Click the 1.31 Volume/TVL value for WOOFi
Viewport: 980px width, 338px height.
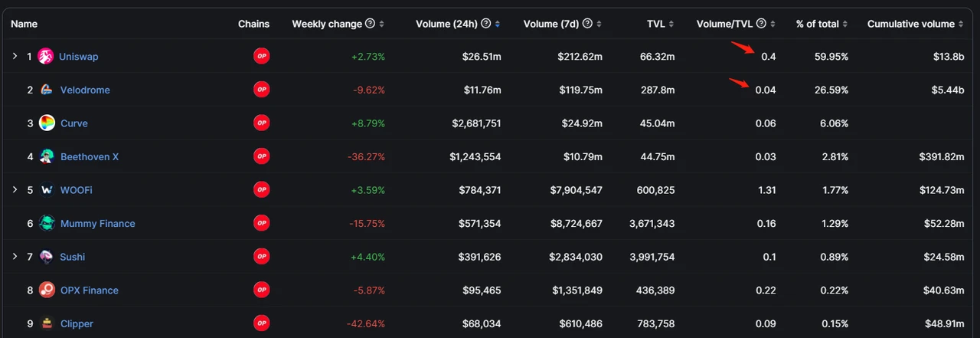767,190
